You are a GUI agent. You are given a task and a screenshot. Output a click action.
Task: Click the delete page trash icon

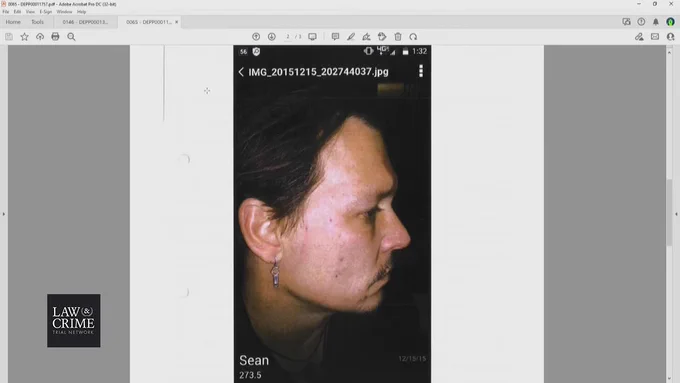[x=398, y=37]
